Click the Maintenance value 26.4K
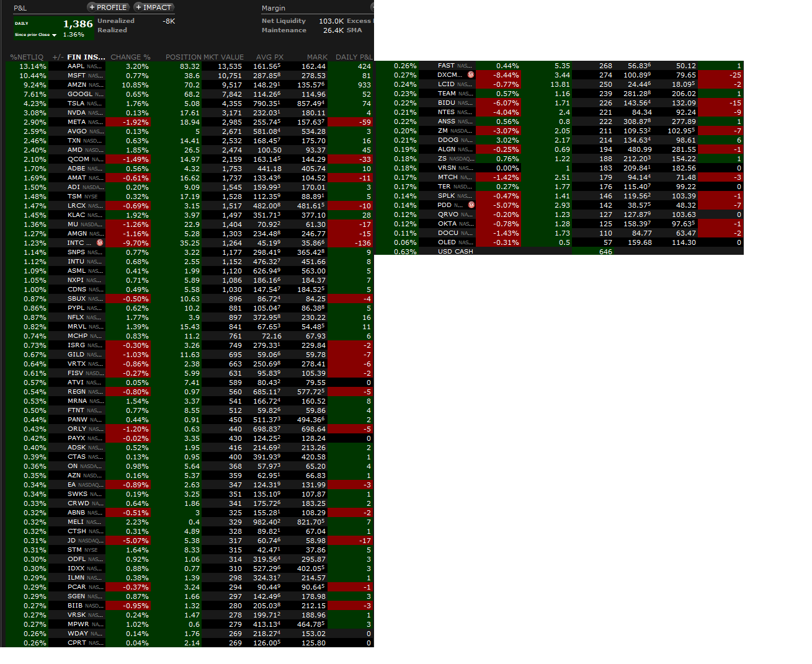The image size is (812, 664). coord(333,30)
